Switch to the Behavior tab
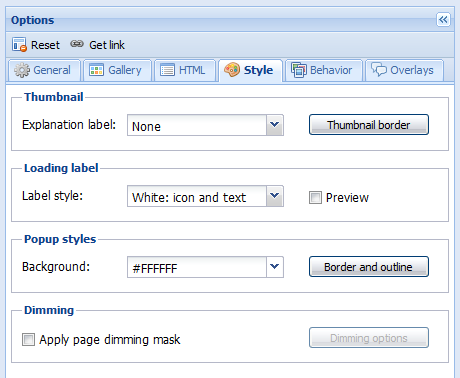 [324, 70]
